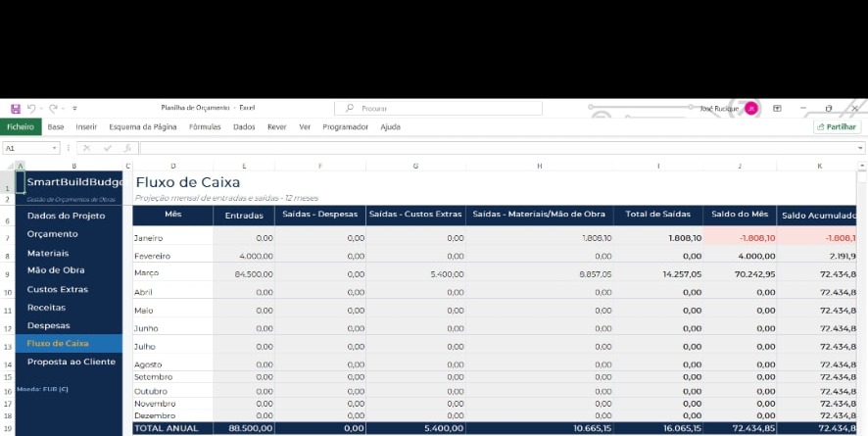868x436 pixels.
Task: Open the Ficheiro menu
Action: 21,126
